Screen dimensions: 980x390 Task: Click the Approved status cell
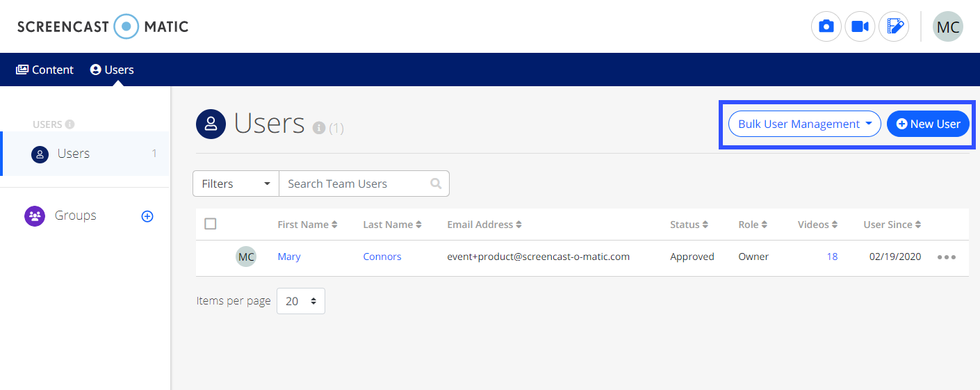692,257
